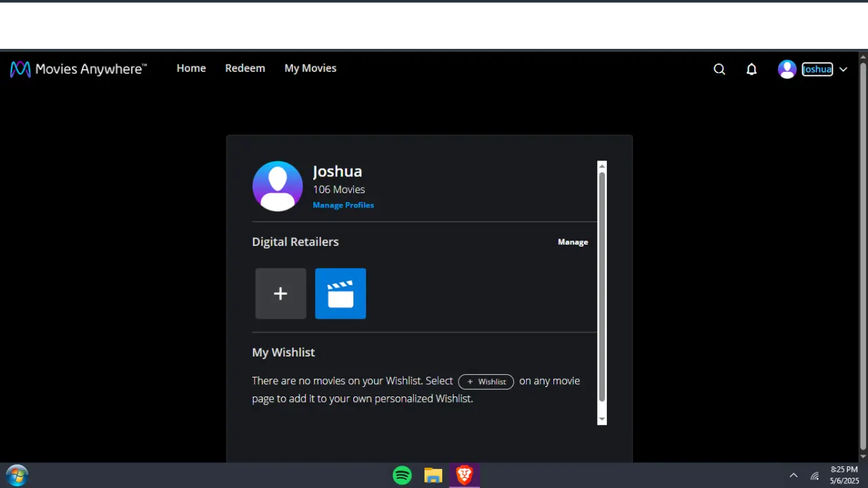Add a digital retailer with plus tile
Screen dimensions: 868x488
tap(281, 293)
